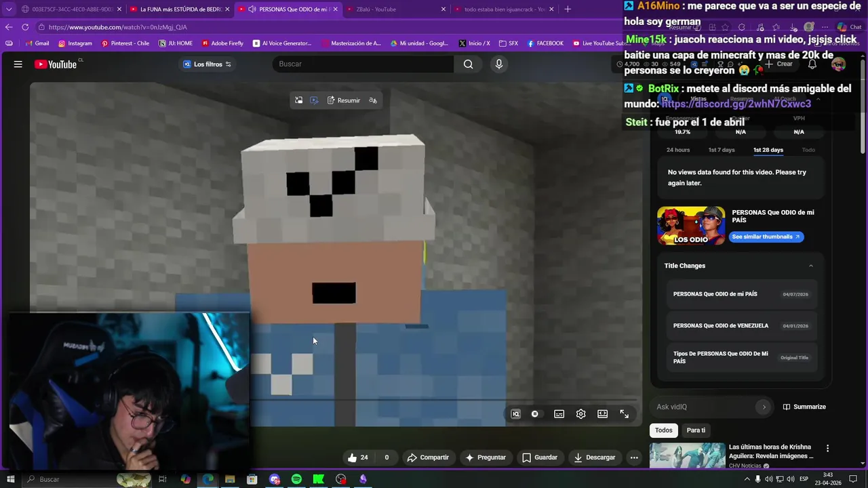Open Krishna Aguilera recommended video thumbnail
The width and height of the screenshot is (868, 488).
pos(688,455)
